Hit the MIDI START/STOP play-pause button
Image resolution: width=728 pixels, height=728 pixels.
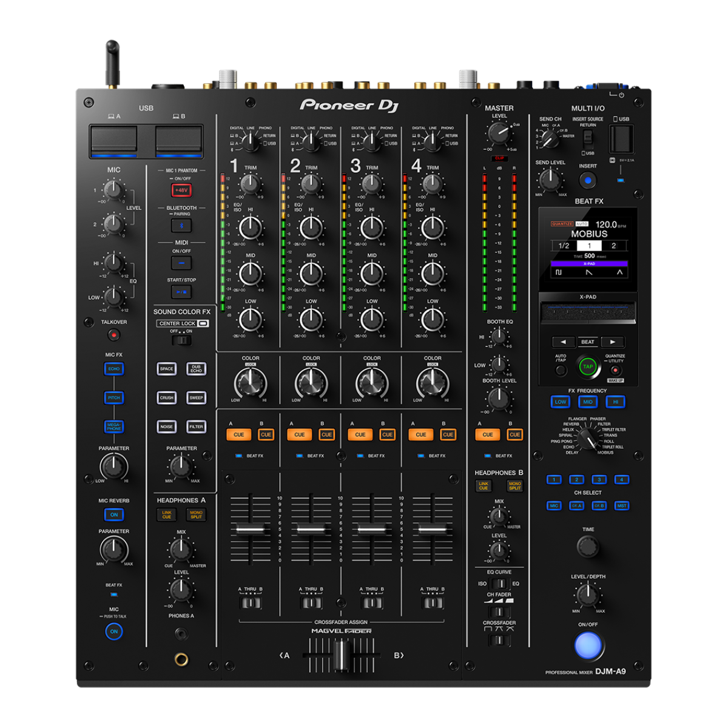[x=181, y=292]
